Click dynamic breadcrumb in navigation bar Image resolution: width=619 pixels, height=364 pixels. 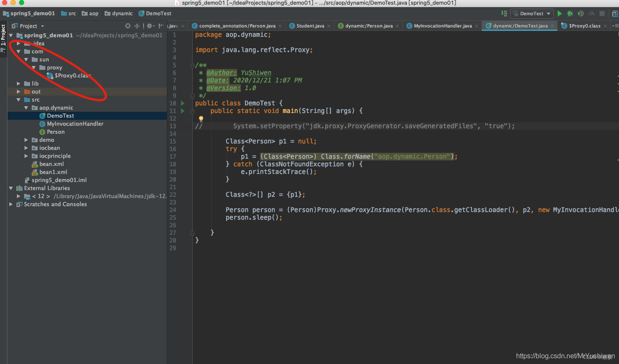[119, 14]
